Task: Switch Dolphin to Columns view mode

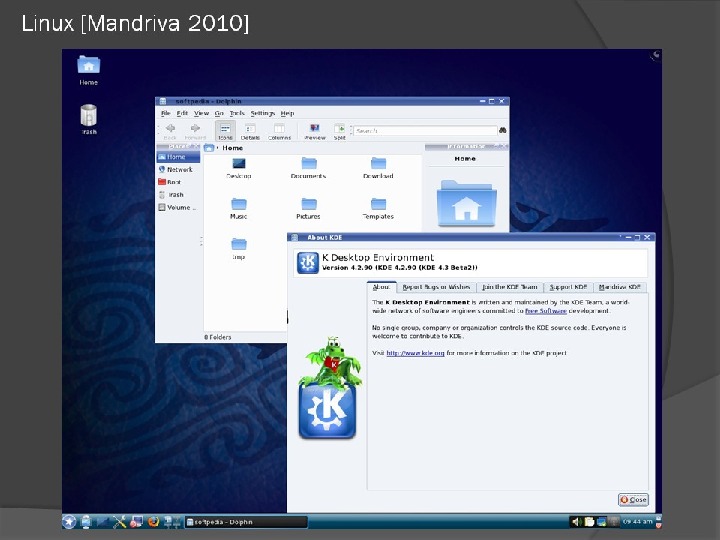Action: (279, 131)
